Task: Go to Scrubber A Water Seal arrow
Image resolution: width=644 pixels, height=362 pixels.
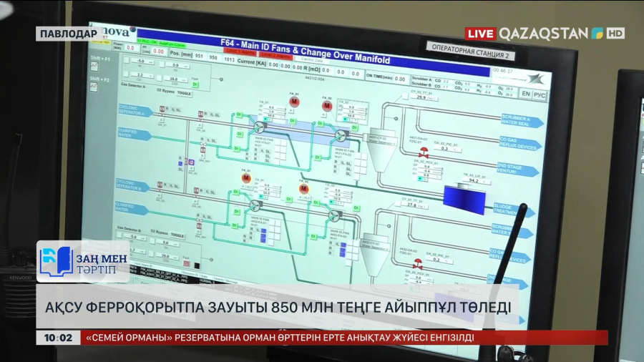Action: tap(522, 120)
